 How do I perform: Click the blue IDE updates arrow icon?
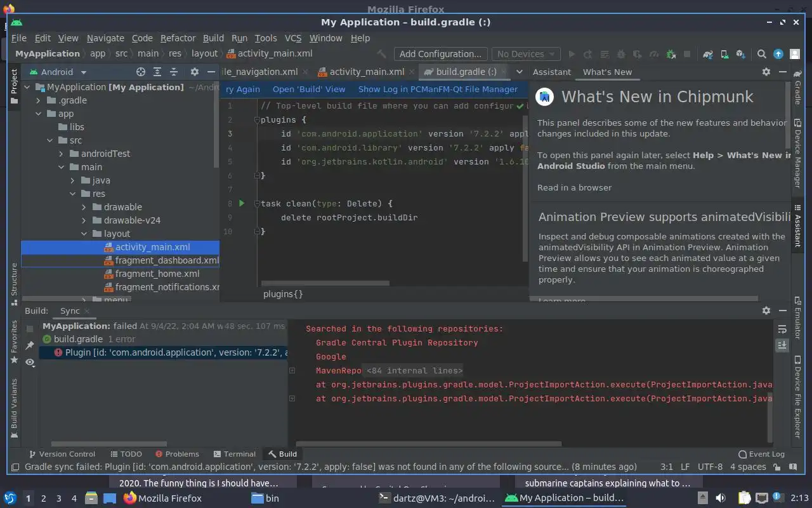(778, 54)
